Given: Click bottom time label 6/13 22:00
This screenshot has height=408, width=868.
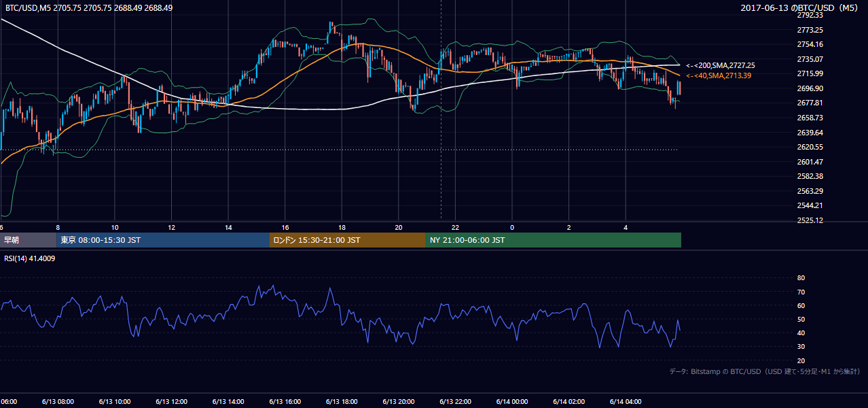Looking at the screenshot, I should point(455,402).
